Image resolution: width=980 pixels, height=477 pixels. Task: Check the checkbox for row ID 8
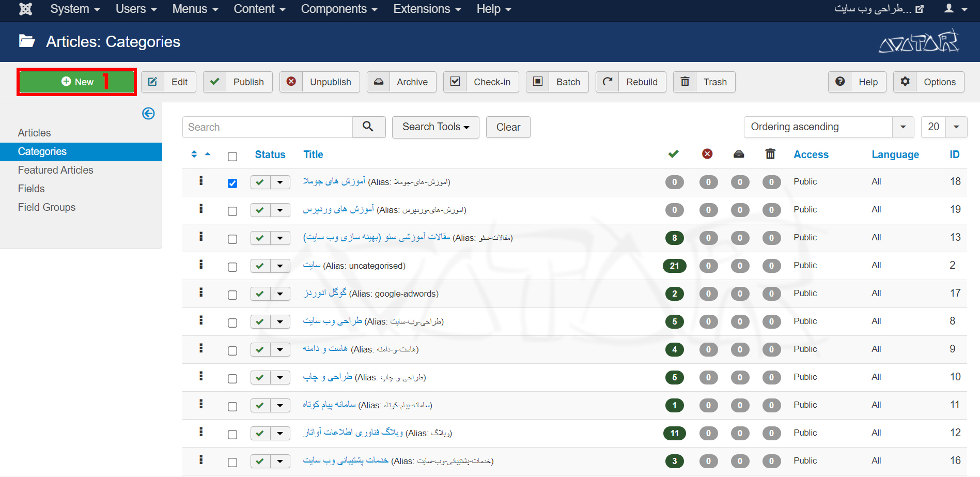pos(232,322)
